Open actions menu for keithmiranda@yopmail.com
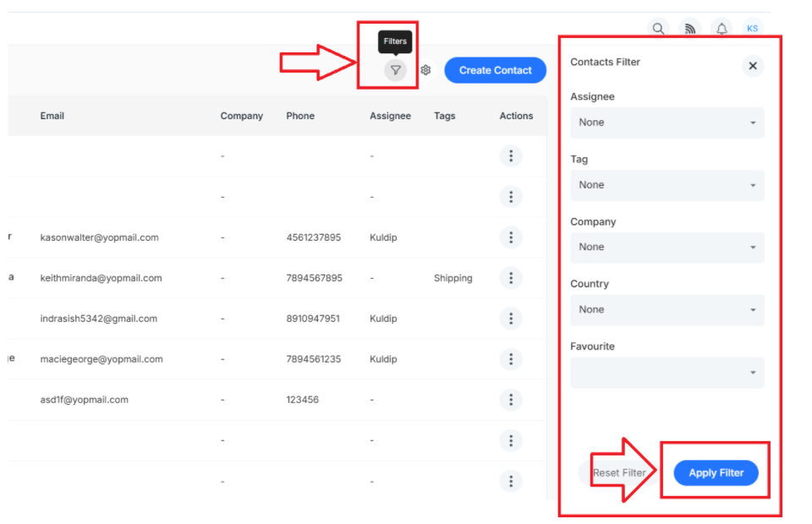 pyautogui.click(x=511, y=278)
